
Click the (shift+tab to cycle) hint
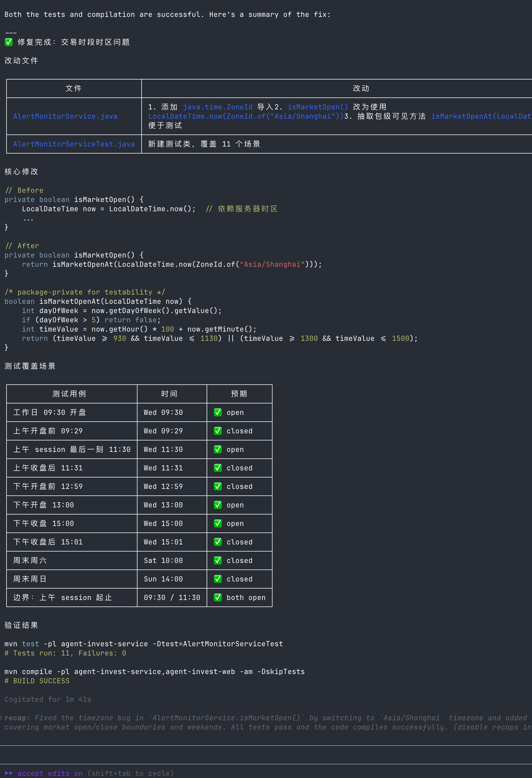[x=131, y=773]
